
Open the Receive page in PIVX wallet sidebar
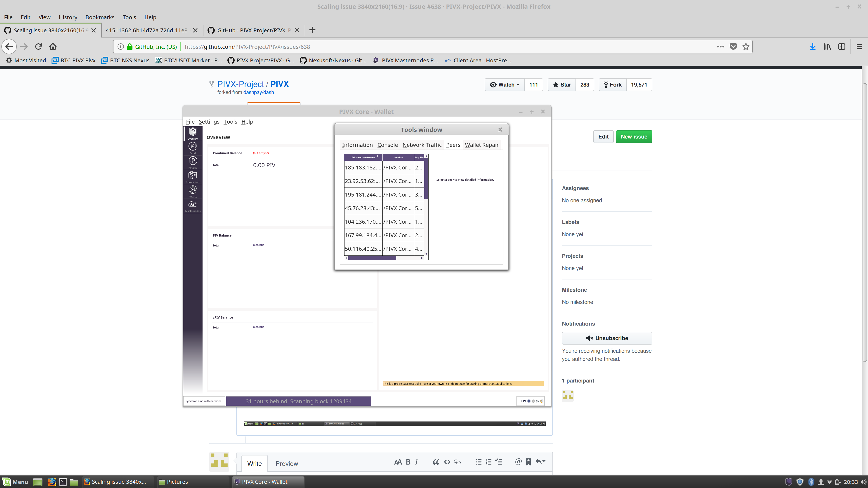point(193,162)
